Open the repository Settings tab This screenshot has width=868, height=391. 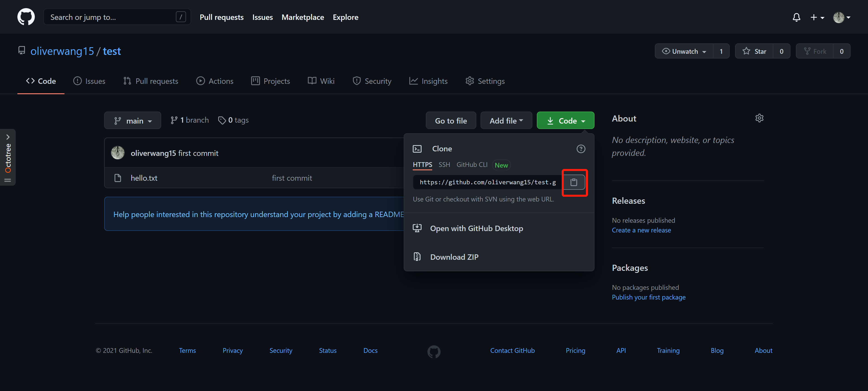(x=485, y=81)
